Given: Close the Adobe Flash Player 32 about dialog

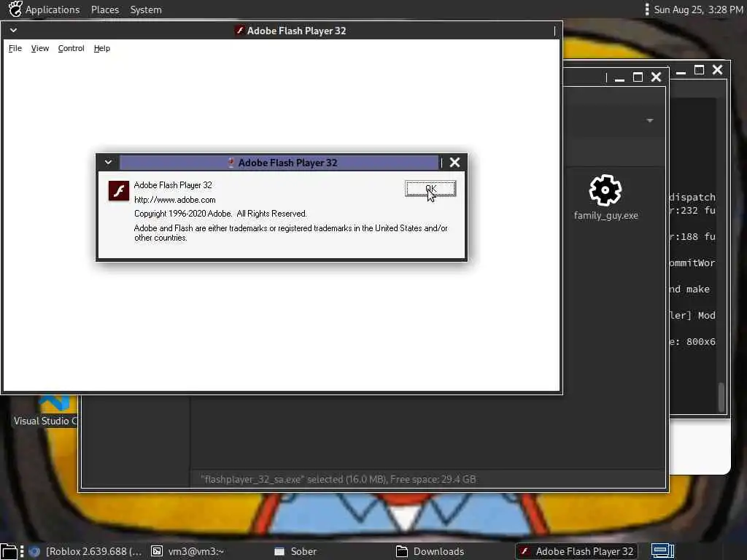Looking at the screenshot, I should coord(454,163).
